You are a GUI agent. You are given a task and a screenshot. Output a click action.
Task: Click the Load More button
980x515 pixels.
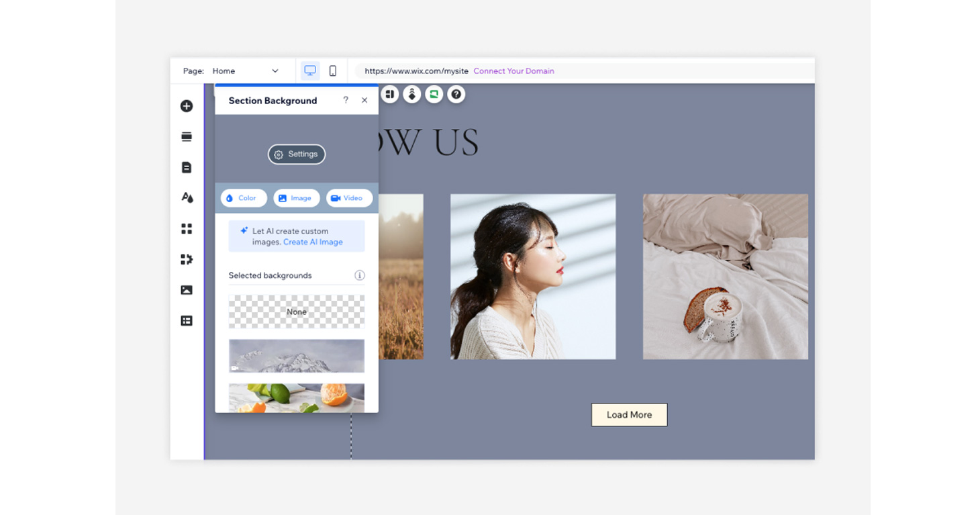coord(629,415)
